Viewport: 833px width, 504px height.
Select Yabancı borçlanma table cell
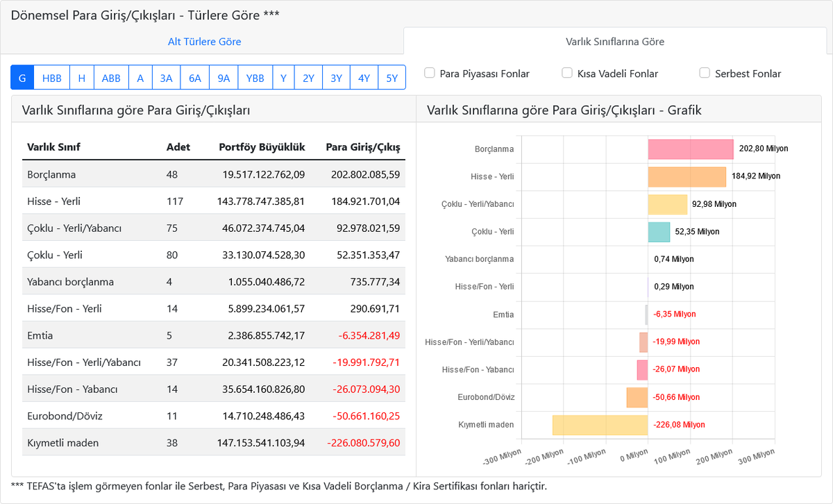click(x=70, y=282)
